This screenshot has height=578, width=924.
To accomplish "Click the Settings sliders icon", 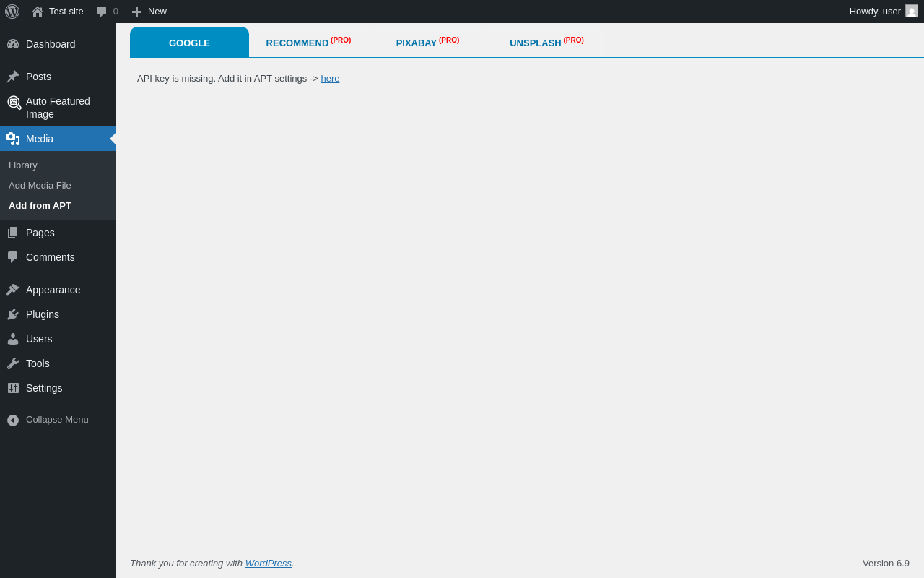I will coord(13,388).
